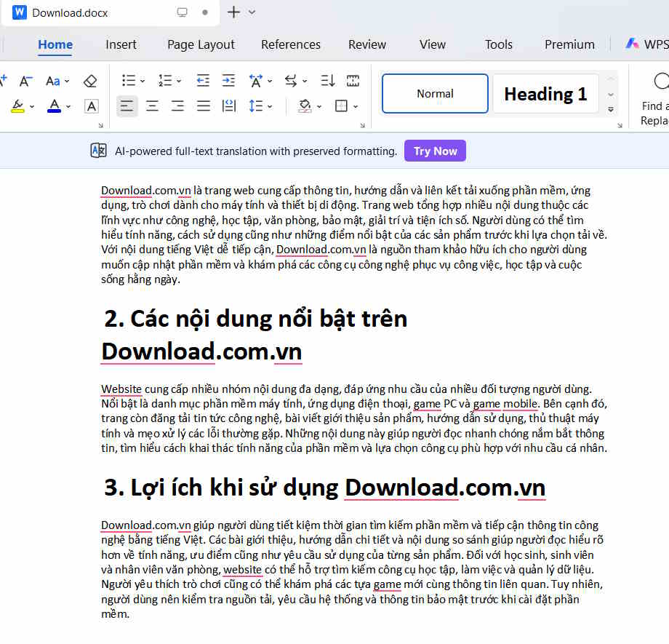
Task: Apply the yellow text highlight color
Action: pos(17,106)
